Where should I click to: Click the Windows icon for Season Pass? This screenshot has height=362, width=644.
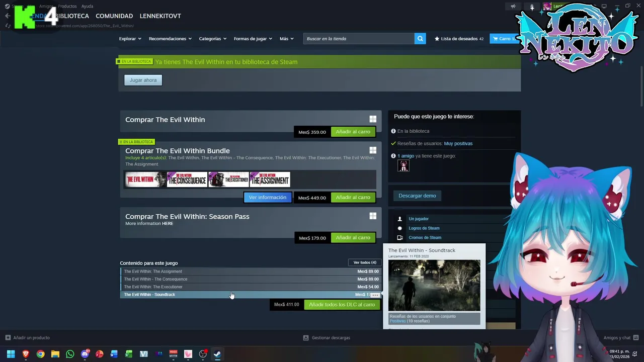point(373,216)
